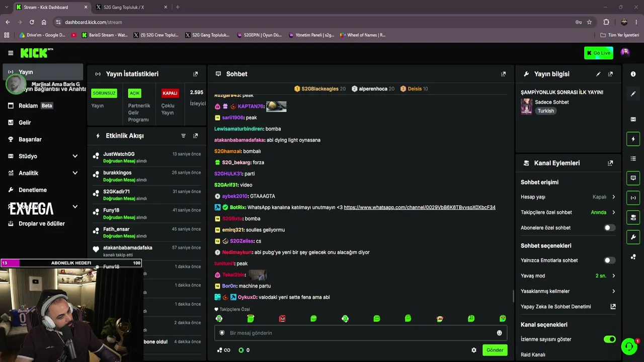Open Başarılar in the sidebar
644x362 pixels.
pos(43,139)
